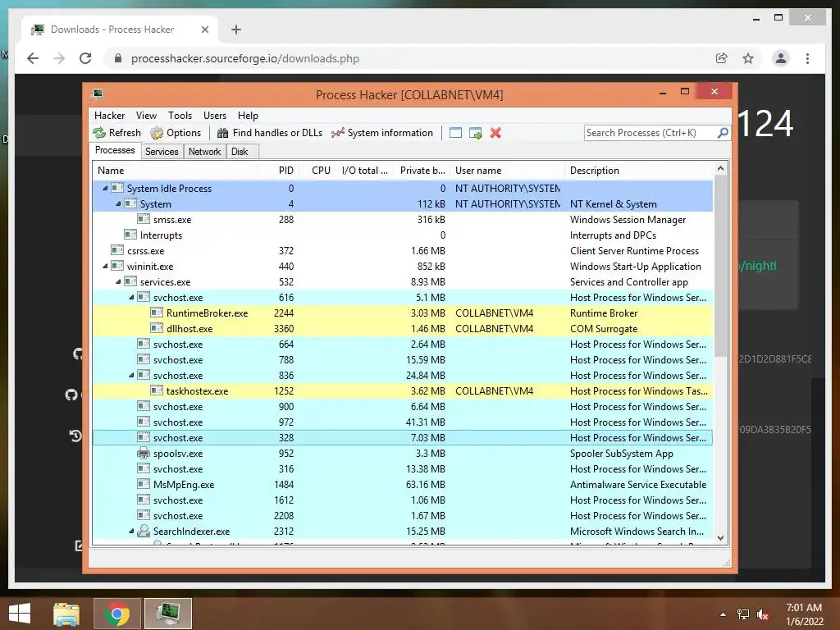840x630 pixels.
Task: Click the Search Processes input field
Action: tap(651, 133)
